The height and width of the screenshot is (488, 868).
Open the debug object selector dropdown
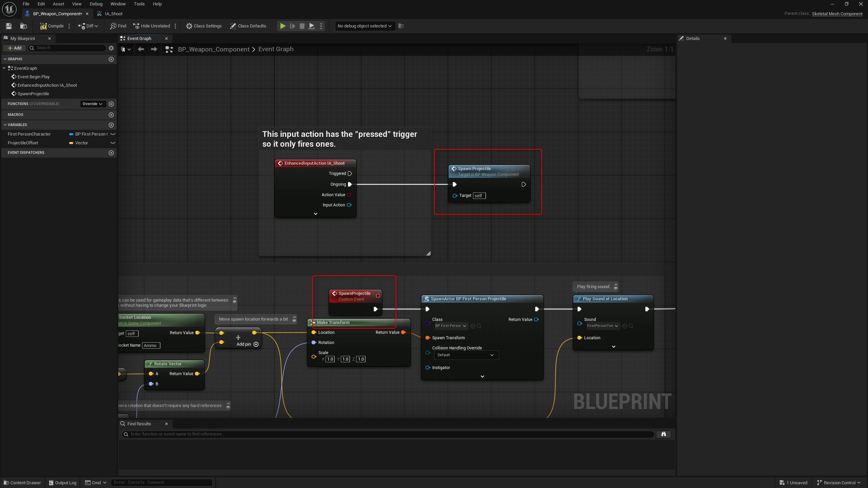click(x=365, y=26)
